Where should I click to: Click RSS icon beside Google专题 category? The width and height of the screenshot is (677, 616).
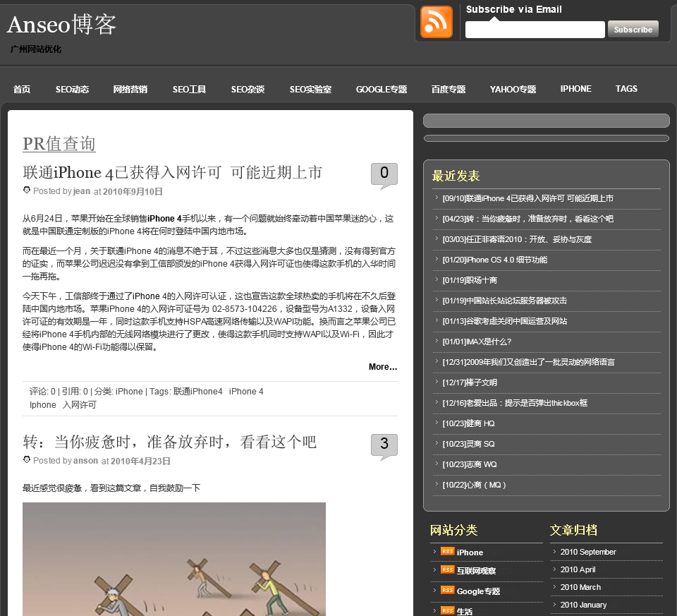pos(447,590)
